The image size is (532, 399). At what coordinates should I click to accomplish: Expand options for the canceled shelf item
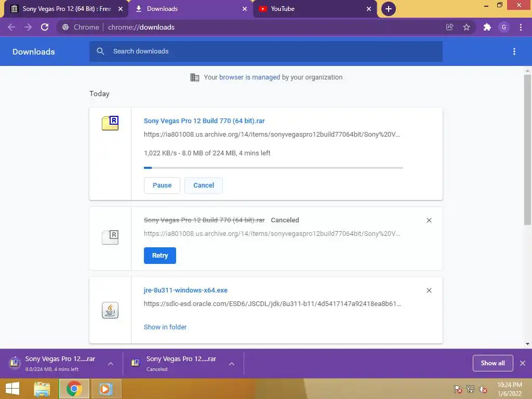(232, 364)
